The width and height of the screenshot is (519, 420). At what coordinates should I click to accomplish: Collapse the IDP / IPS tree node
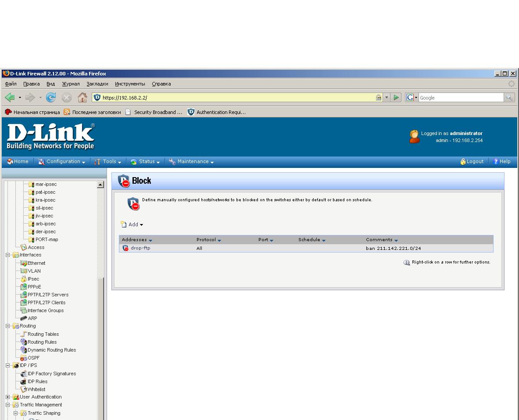point(7,366)
